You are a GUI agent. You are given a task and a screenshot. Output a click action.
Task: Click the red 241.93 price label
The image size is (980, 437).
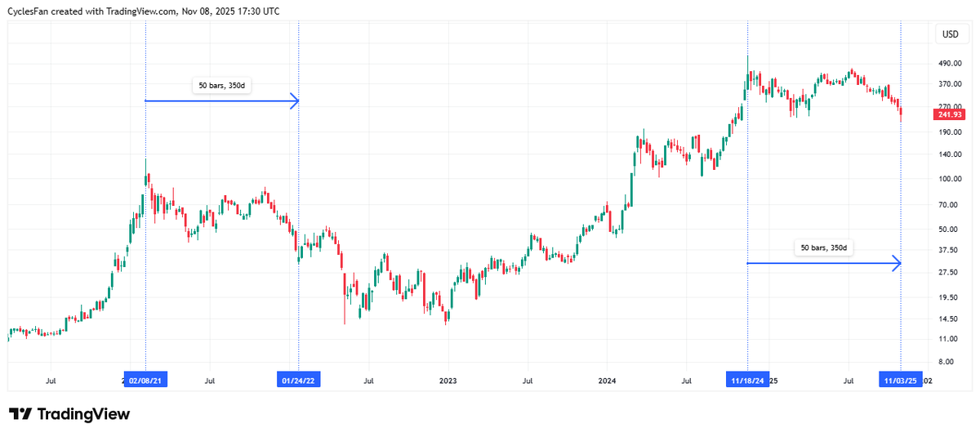click(x=950, y=115)
